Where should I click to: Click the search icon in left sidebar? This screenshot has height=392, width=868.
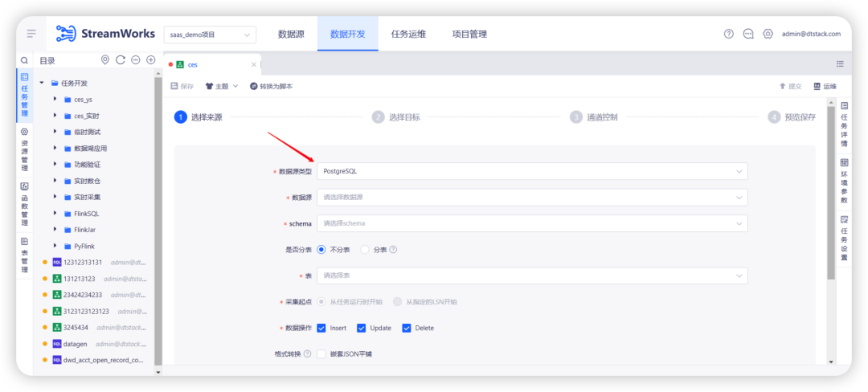pyautogui.click(x=24, y=60)
